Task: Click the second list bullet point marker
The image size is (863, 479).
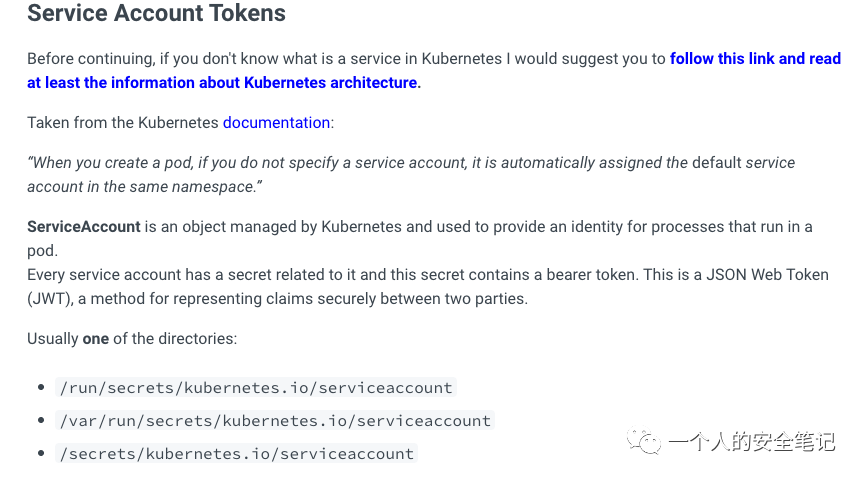Action: pyautogui.click(x=41, y=421)
